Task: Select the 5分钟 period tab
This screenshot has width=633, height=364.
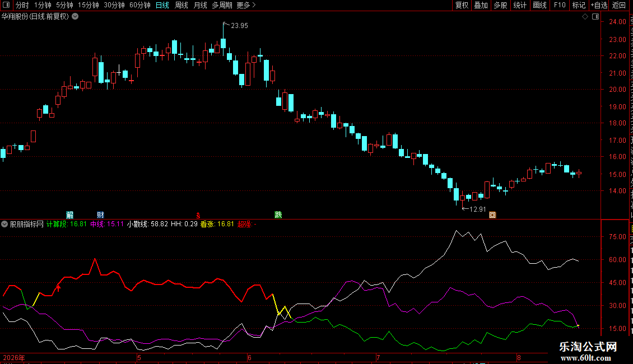Action: (64, 5)
